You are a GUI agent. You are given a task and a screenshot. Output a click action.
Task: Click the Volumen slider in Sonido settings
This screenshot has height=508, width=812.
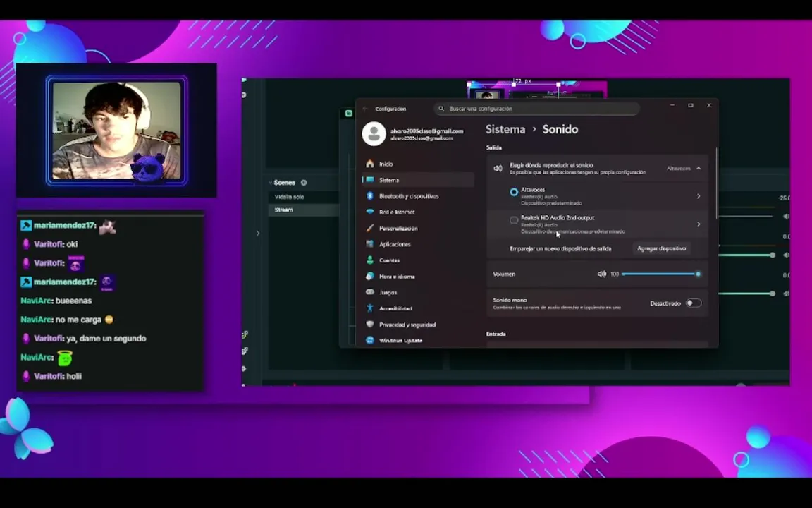[x=660, y=274]
